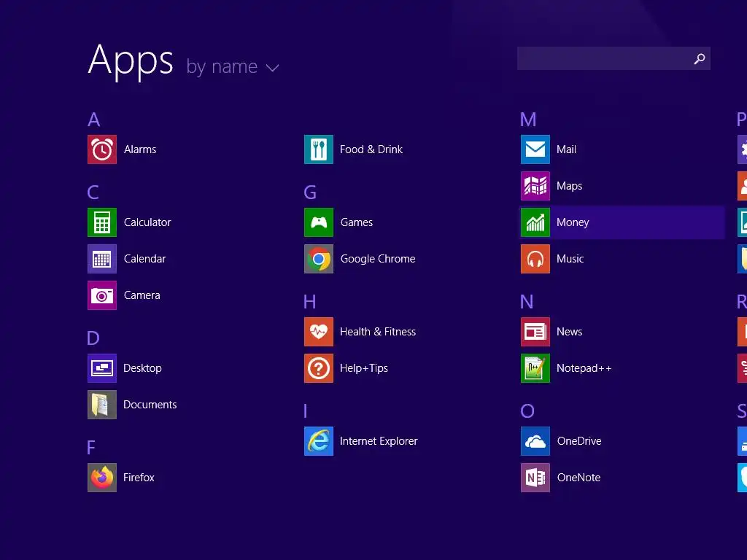The image size is (747, 560).
Task: Launch Google Chrome icon
Action: (x=319, y=259)
